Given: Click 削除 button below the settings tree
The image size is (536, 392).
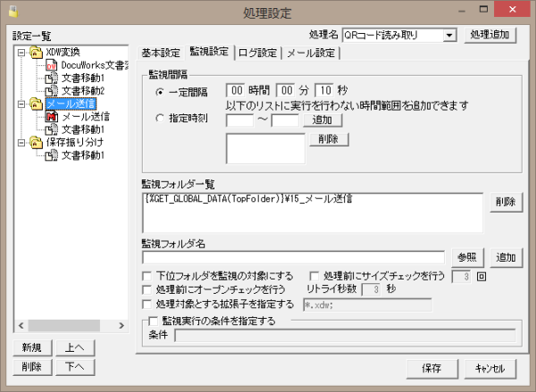Looking at the screenshot, I should [32, 367].
